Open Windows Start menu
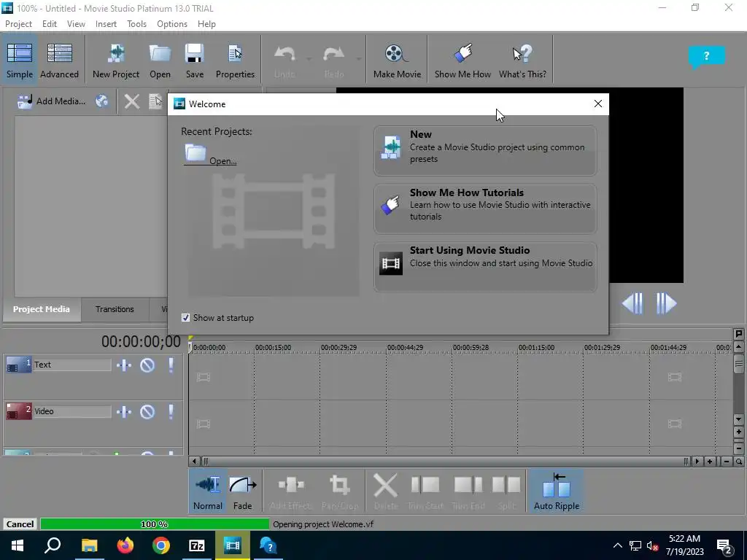 pyautogui.click(x=18, y=545)
